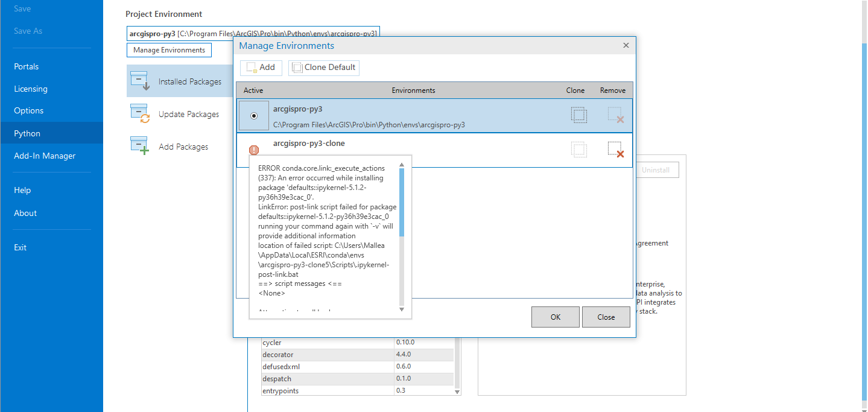This screenshot has width=868, height=412.
Task: Open the Manage Environments button
Action: click(169, 50)
